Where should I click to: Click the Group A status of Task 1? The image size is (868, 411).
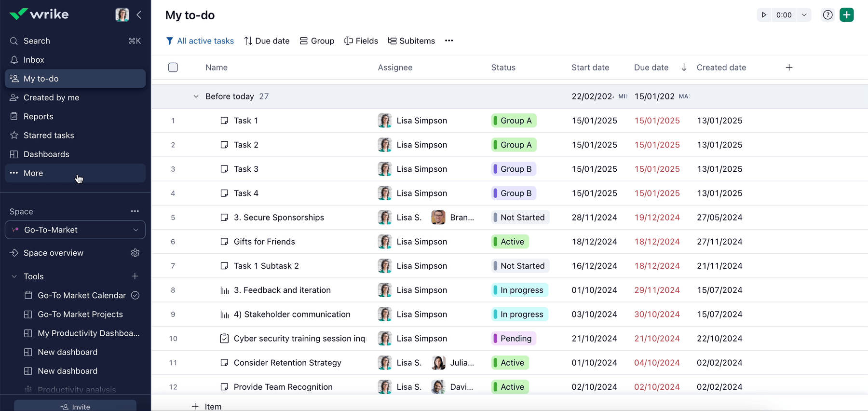514,121
